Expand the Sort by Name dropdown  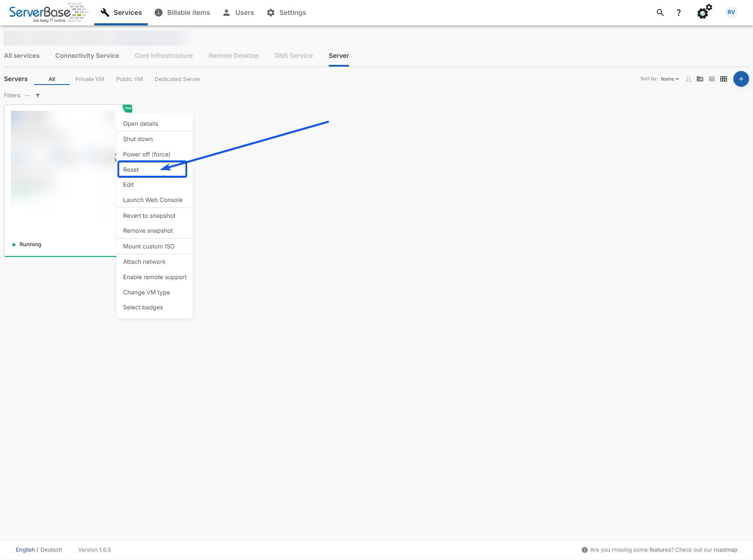[670, 79]
